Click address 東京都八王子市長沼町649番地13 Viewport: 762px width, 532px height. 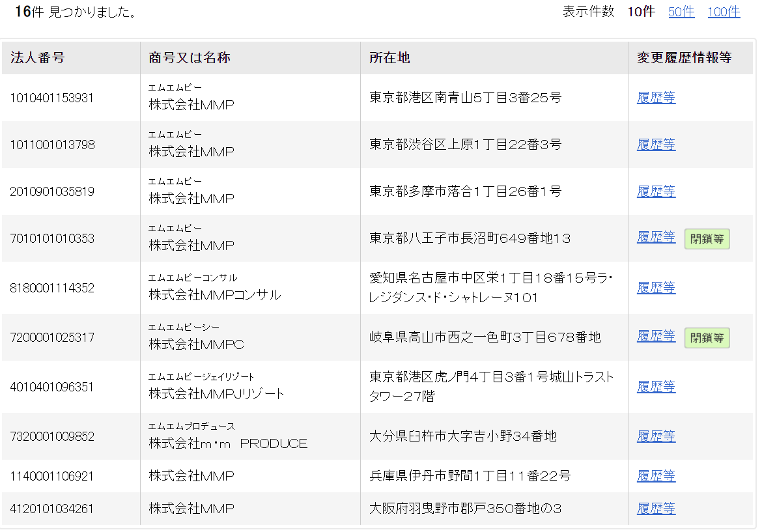tap(470, 238)
